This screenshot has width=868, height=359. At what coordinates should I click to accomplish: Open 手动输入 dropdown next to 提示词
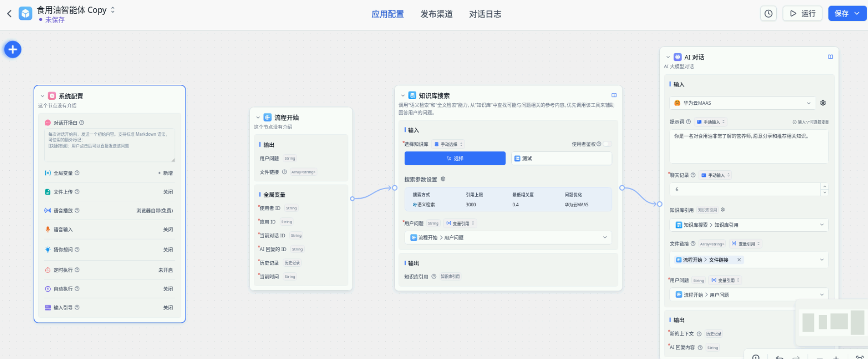[x=711, y=122]
